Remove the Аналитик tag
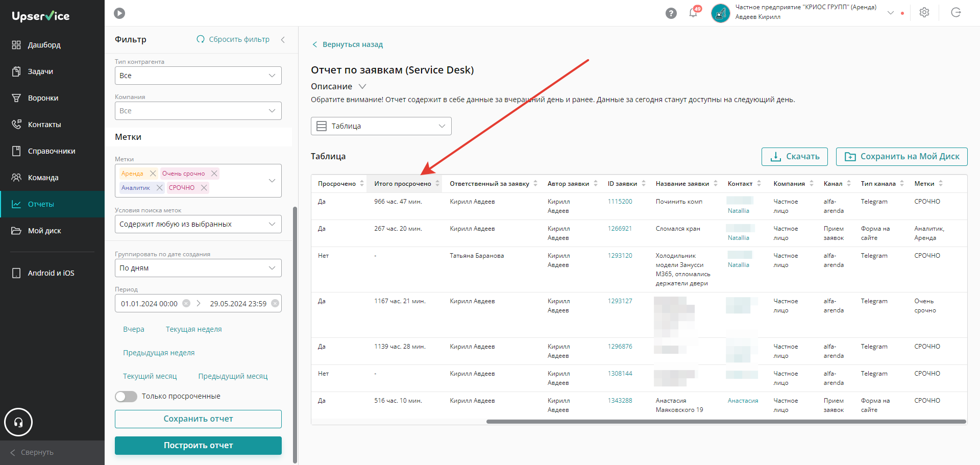This screenshot has width=980, height=465. 159,188
